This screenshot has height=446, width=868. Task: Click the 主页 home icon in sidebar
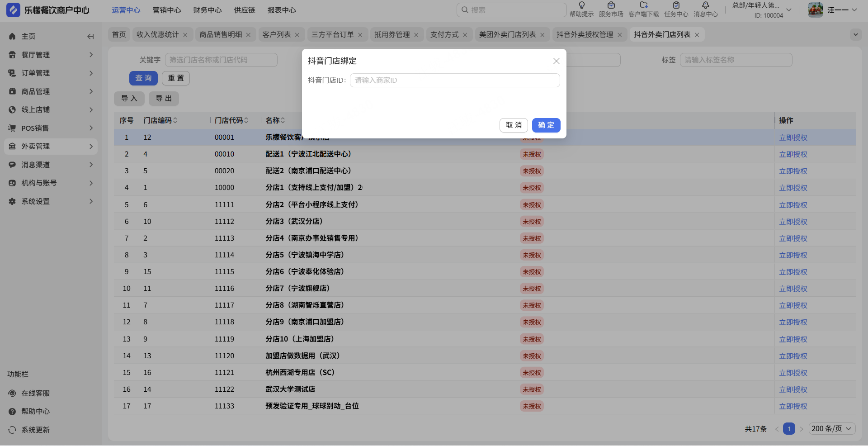coord(12,37)
